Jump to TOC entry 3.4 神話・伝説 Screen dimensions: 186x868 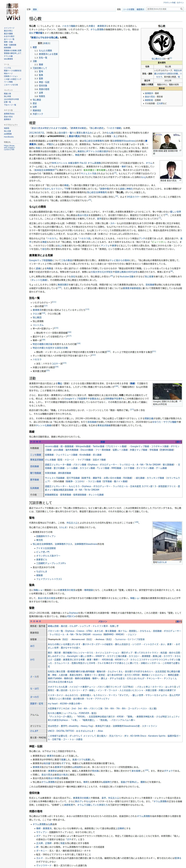point(42,82)
